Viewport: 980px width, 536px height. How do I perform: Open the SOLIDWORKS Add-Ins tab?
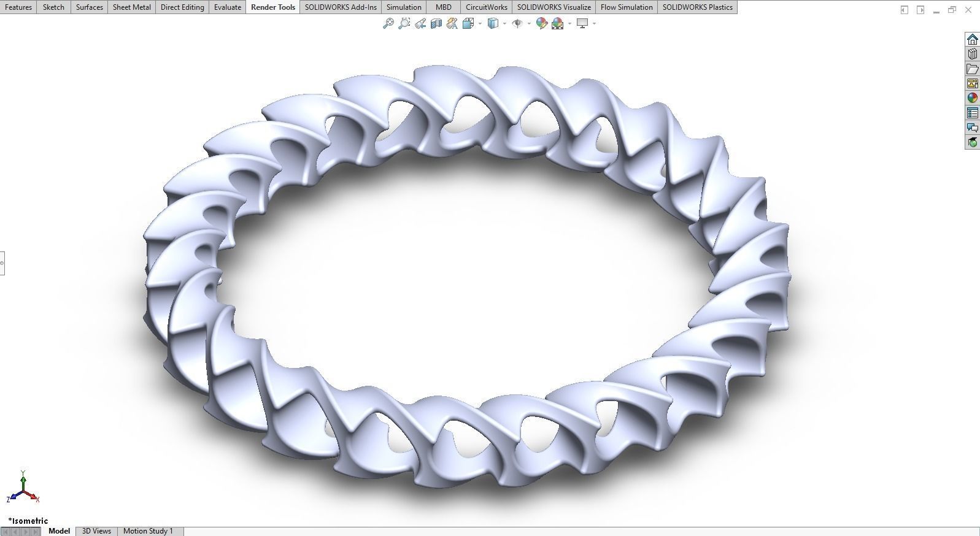tap(341, 7)
